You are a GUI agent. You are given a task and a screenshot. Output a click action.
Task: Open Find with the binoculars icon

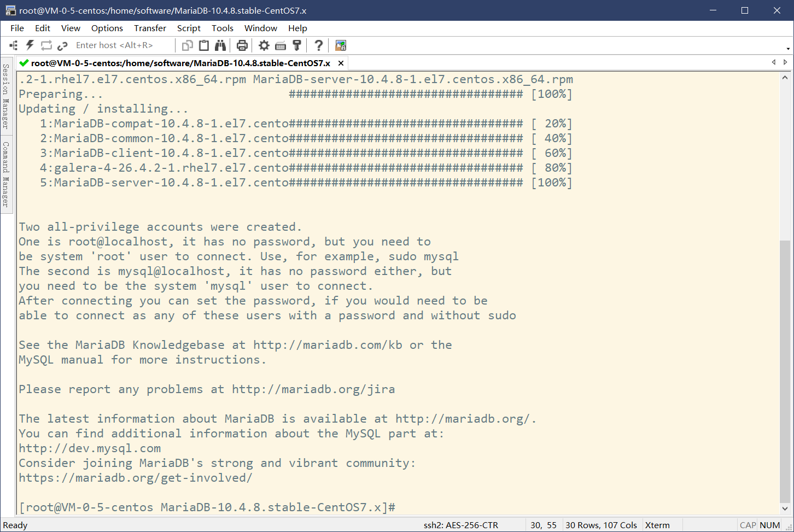[x=220, y=45]
